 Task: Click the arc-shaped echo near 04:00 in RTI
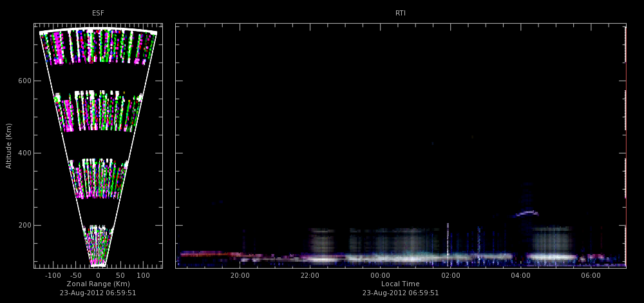tap(526, 213)
